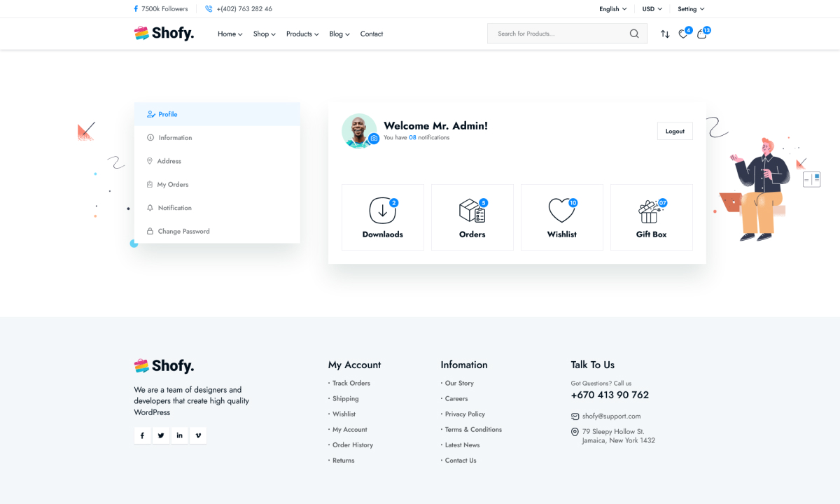Select the Information tab in sidebar
Image resolution: width=840 pixels, height=504 pixels.
pos(175,138)
